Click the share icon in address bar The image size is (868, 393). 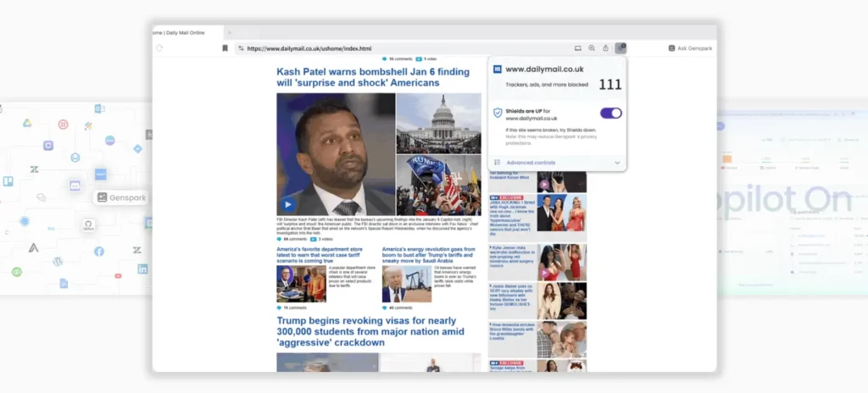[605, 48]
